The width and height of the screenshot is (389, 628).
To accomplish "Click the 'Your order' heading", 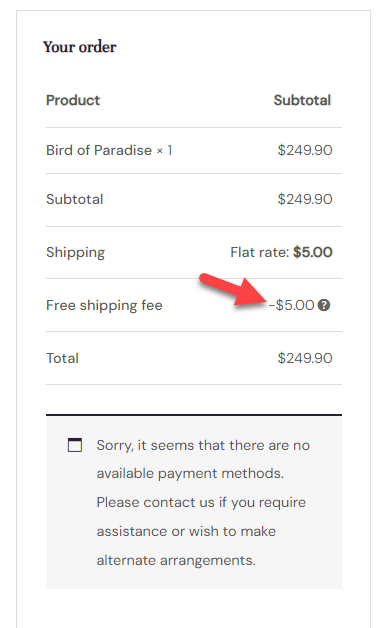I will 79,47.
